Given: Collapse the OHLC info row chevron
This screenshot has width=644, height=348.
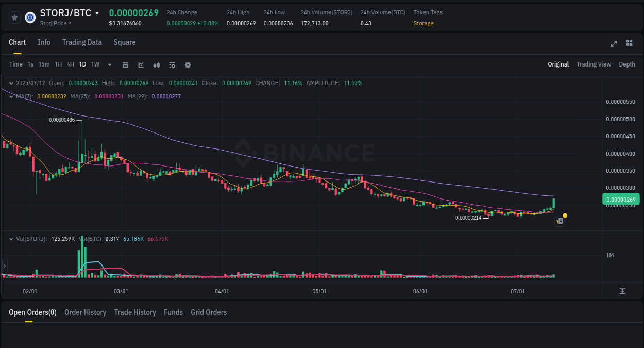Looking at the screenshot, I should (10, 83).
